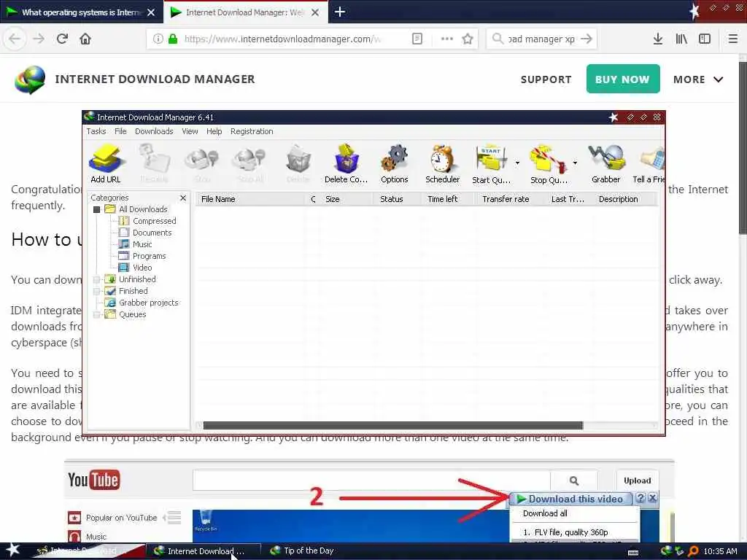The height and width of the screenshot is (560, 747).
Task: Click the IDM list horizontal scrollbar
Action: click(x=393, y=425)
